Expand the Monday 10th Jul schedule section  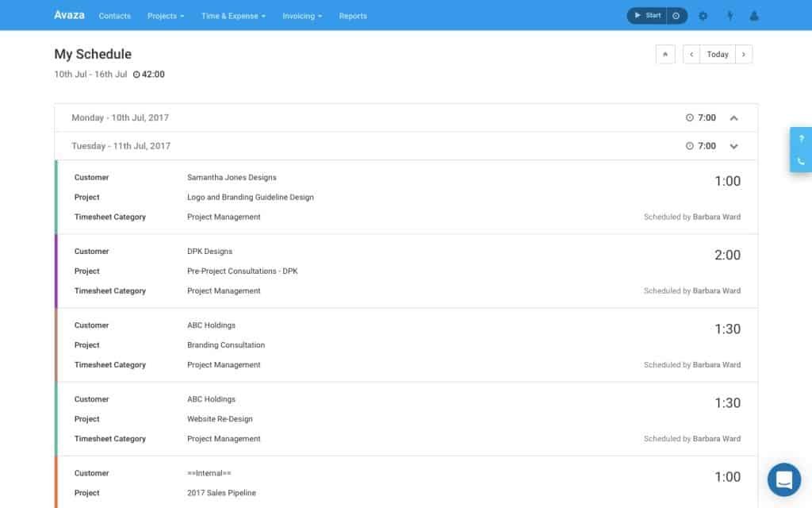tap(733, 117)
